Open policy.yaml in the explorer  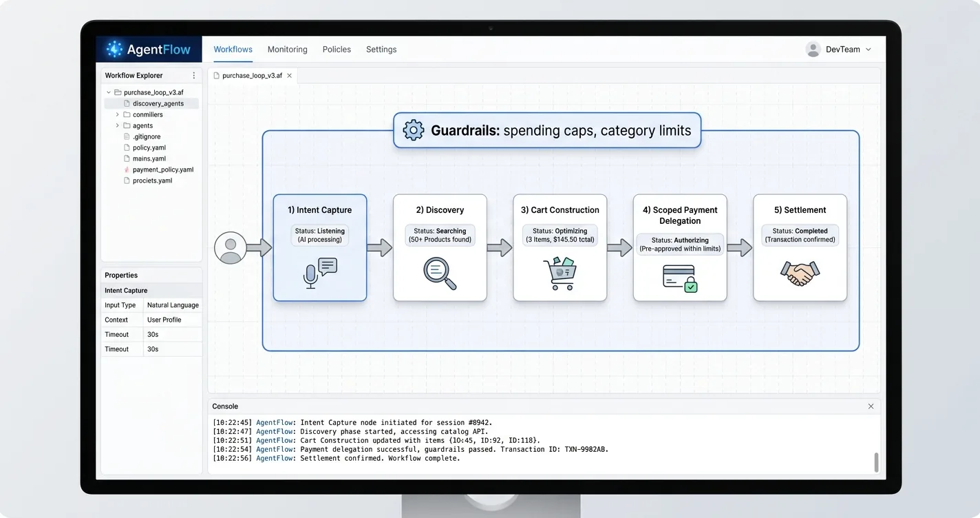pyautogui.click(x=149, y=147)
